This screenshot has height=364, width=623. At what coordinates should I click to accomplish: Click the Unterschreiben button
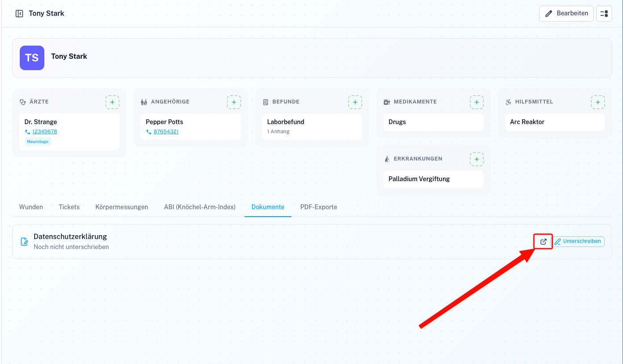(x=578, y=242)
